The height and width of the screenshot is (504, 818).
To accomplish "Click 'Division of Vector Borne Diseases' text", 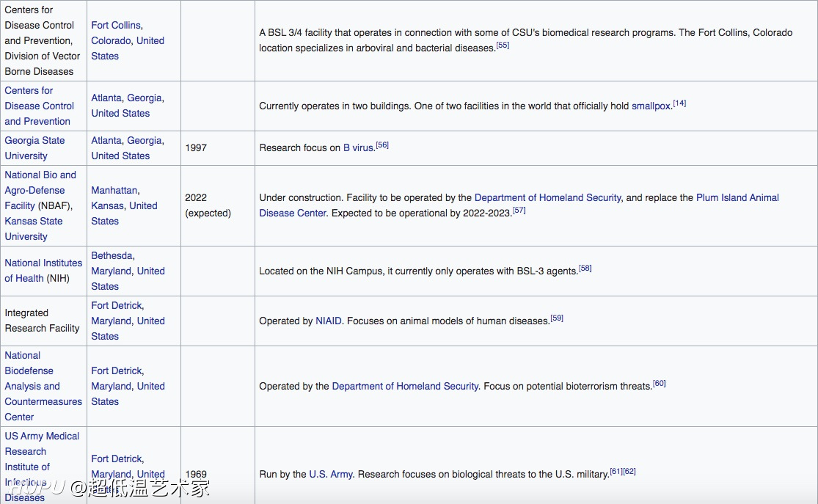I will [x=43, y=64].
